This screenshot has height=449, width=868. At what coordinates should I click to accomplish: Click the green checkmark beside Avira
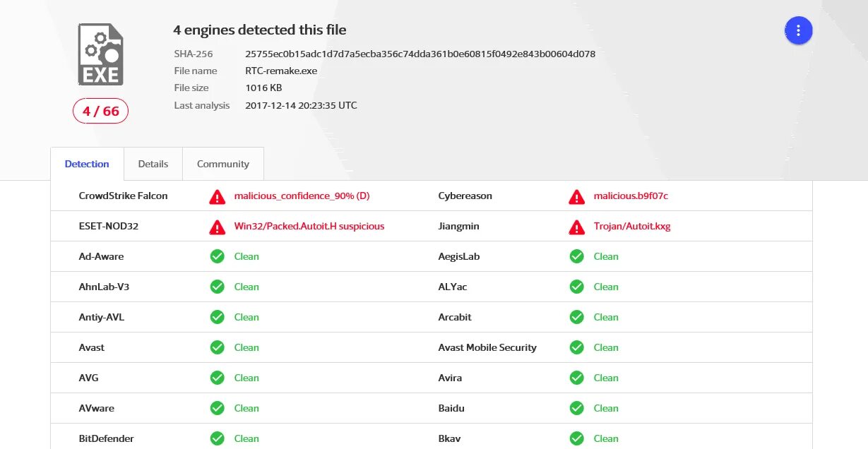(576, 378)
